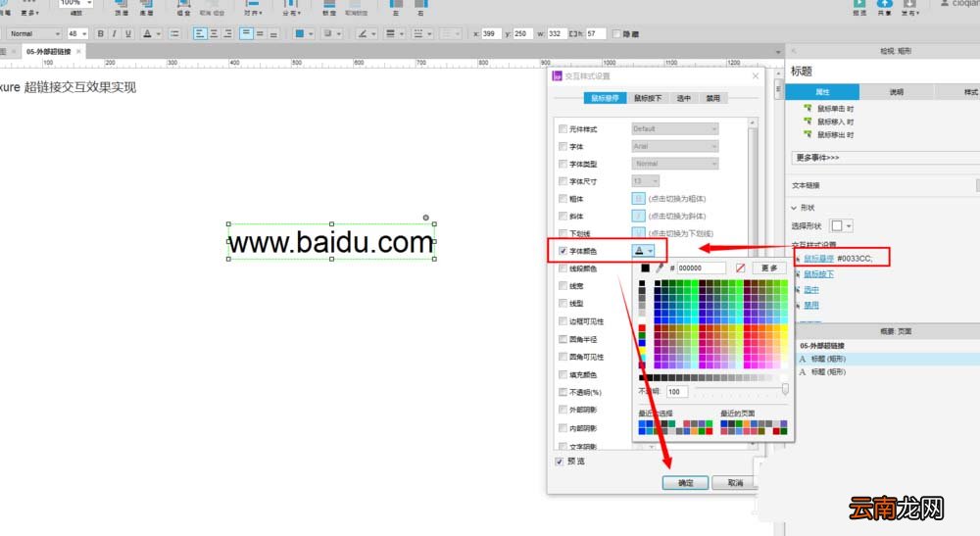Click the 顶层 bring to front icon

click(122, 4)
